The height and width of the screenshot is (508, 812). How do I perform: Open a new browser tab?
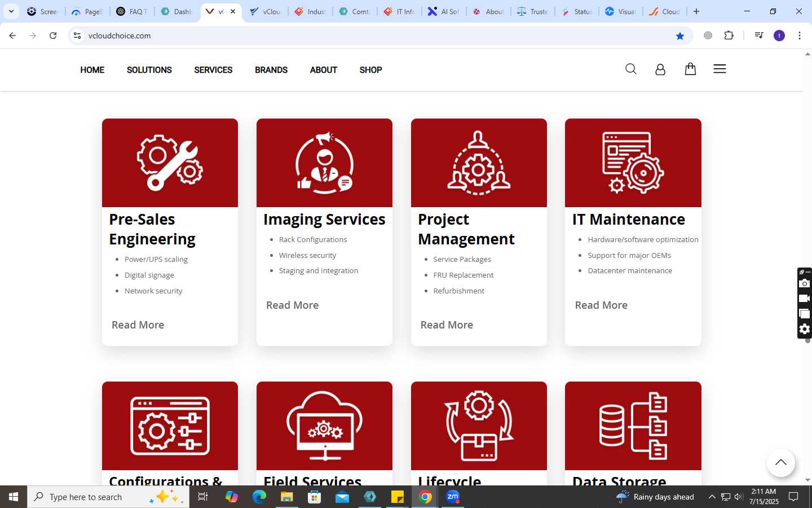(x=696, y=11)
